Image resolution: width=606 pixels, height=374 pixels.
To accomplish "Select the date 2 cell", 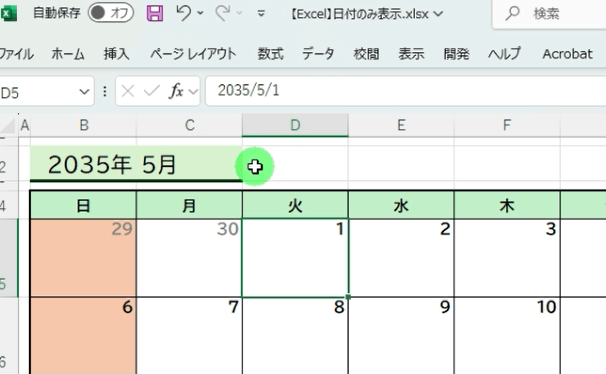I will pos(401,258).
